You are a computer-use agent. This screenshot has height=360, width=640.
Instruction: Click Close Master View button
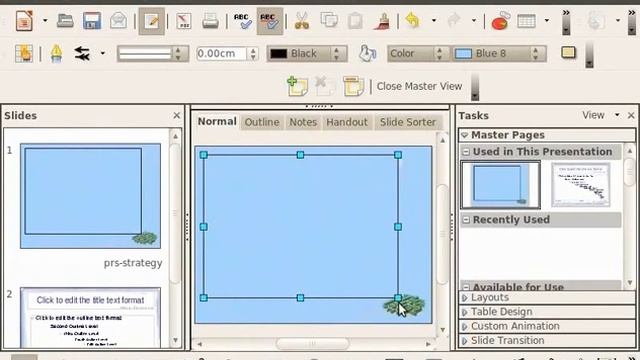[x=419, y=87]
